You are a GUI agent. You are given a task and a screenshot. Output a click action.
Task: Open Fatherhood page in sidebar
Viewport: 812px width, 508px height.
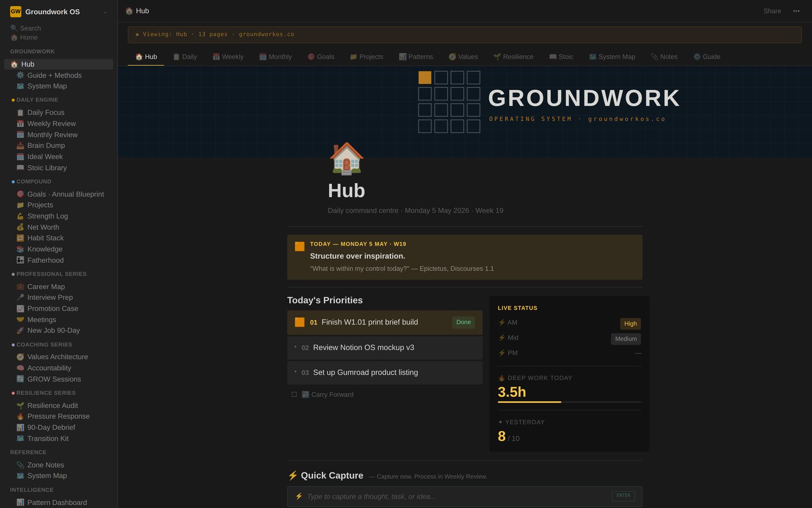click(58, 260)
